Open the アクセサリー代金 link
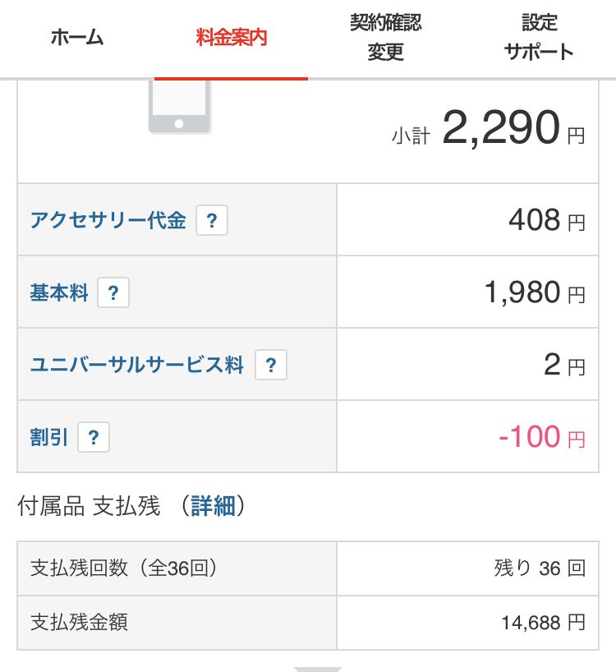Image resolution: width=616 pixels, height=672 pixels. (x=108, y=220)
